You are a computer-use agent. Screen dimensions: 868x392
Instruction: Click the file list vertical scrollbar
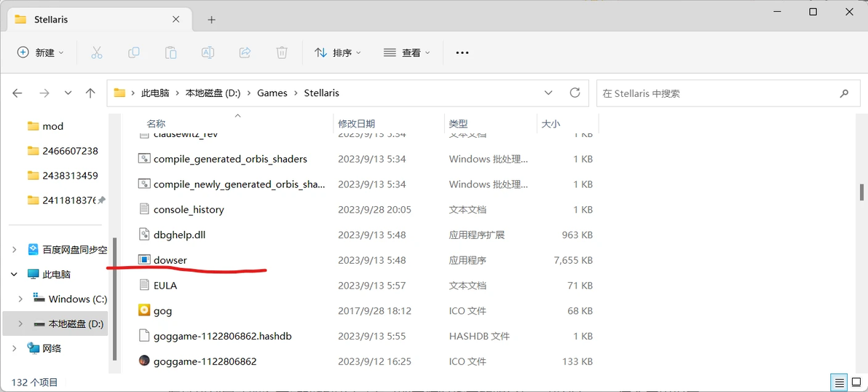861,192
